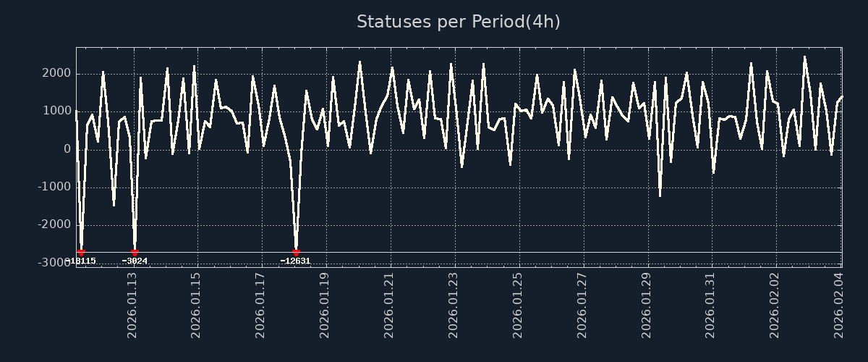Select the 2026.01.25 date label
Screen dimensions: 868x362
coord(517,305)
